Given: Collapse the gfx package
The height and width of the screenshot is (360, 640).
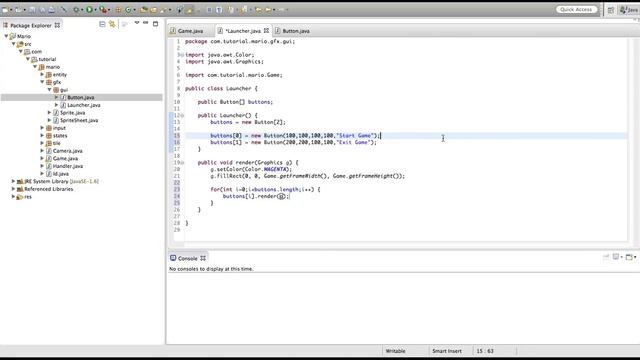Looking at the screenshot, I should [42, 82].
